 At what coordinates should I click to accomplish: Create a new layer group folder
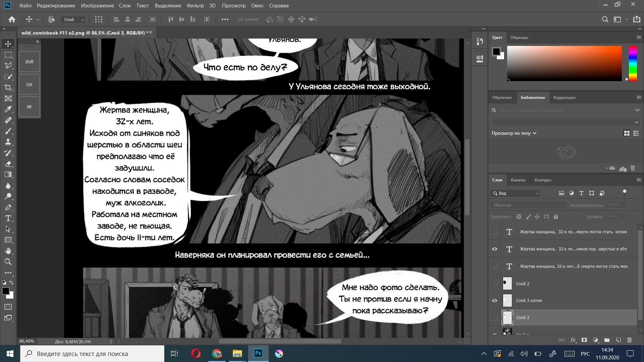[607, 340]
